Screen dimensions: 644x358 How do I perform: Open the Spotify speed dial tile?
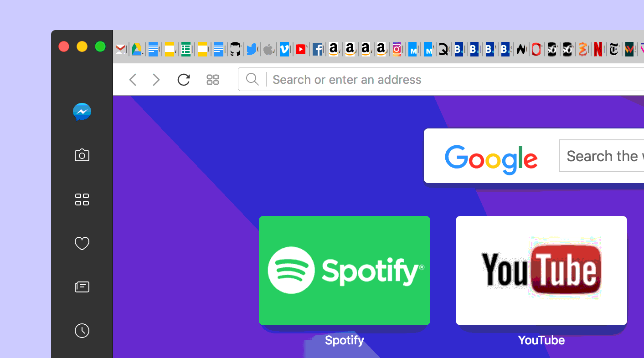[x=345, y=271]
